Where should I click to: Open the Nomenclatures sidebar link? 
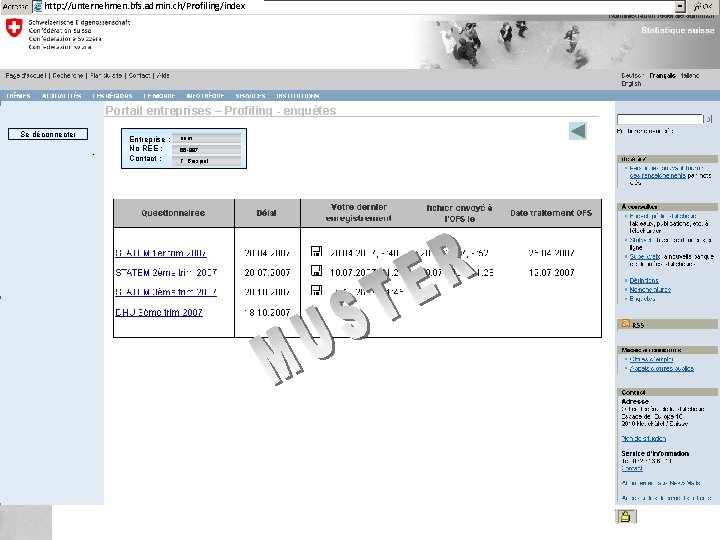pos(650,289)
